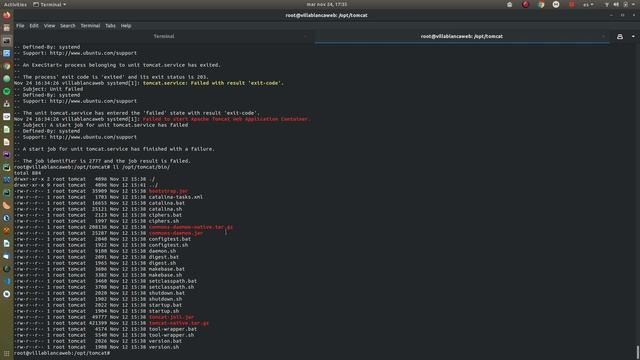The width and height of the screenshot is (640, 360).
Task: Close the 'Terminal' tab
Action: click(x=305, y=36)
